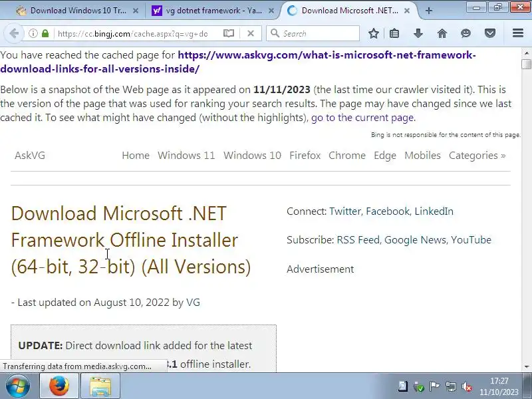Close the vg dotnet framework tab
The width and height of the screenshot is (532, 399).
click(271, 11)
